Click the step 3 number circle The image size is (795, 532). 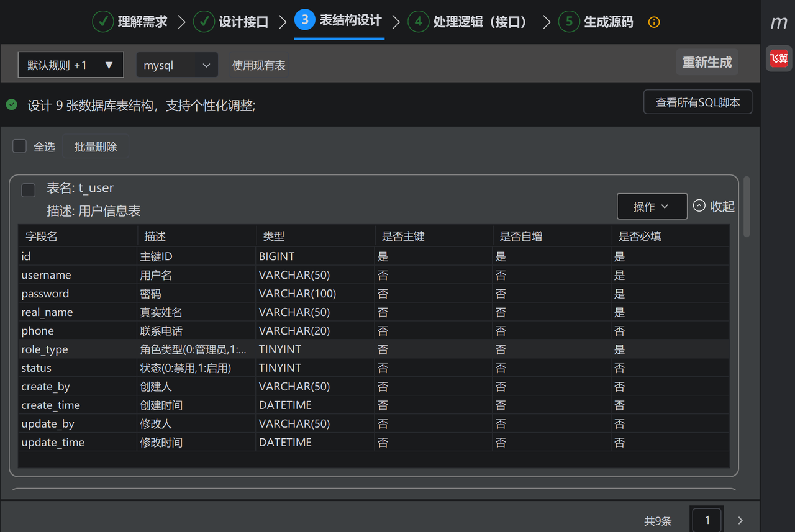pos(305,20)
